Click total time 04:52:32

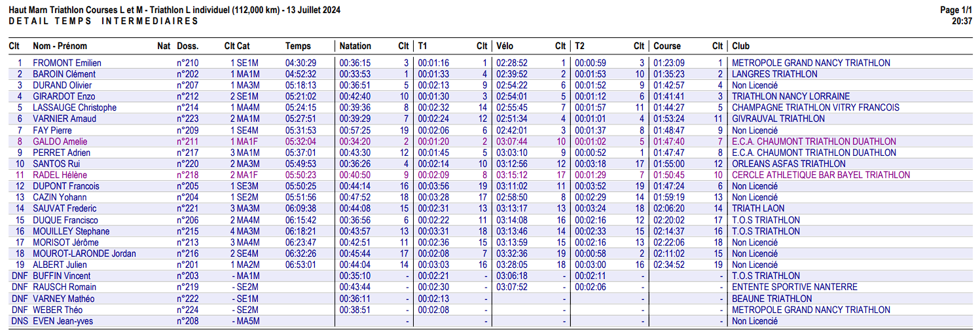click(301, 74)
